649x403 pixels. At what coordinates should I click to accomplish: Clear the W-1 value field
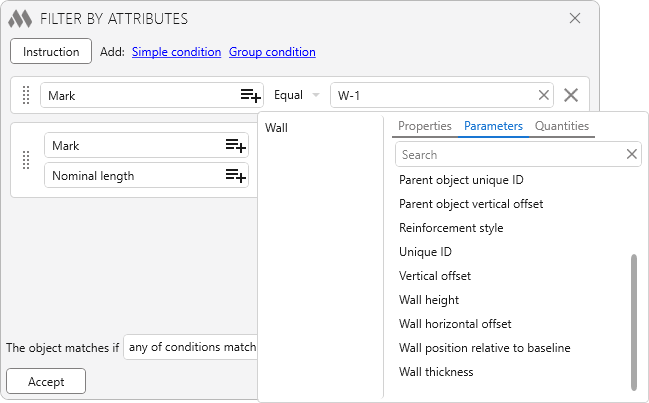(x=543, y=95)
